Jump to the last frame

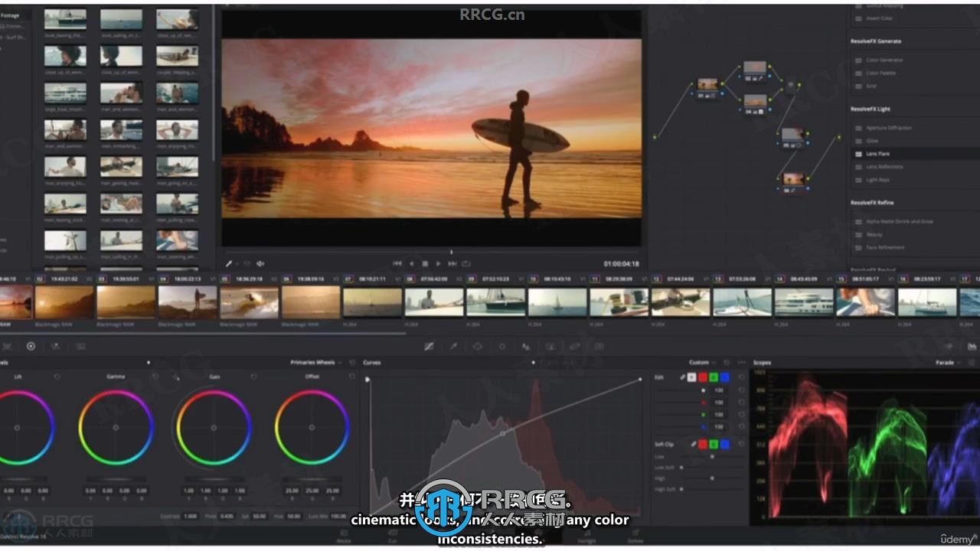coord(452,263)
